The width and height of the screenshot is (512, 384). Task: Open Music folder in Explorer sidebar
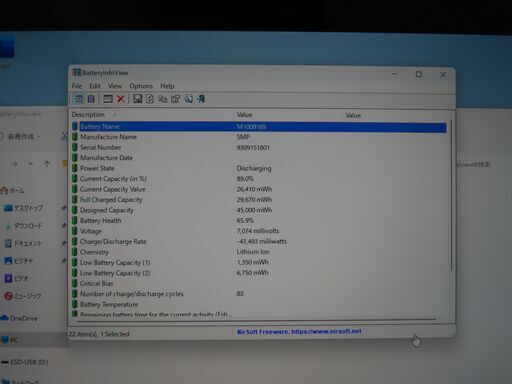click(x=23, y=296)
